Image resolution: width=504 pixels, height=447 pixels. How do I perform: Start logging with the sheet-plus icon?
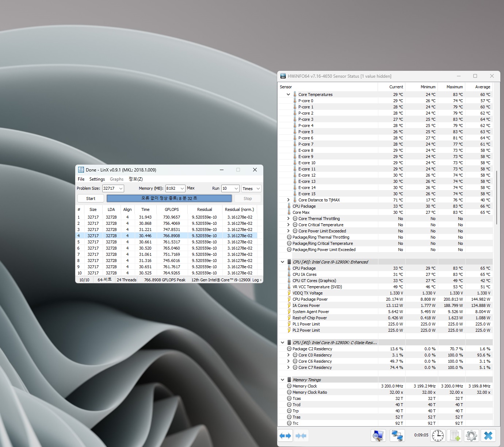pyautogui.click(x=455, y=436)
